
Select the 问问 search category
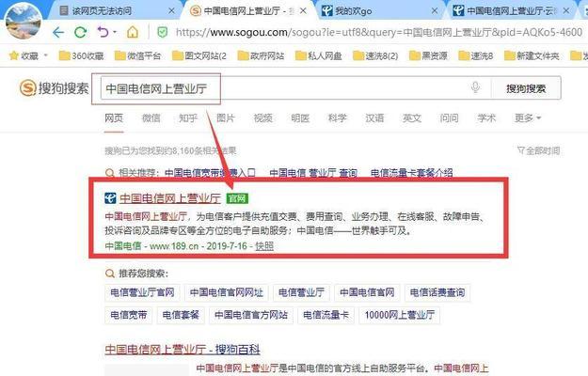point(450,118)
